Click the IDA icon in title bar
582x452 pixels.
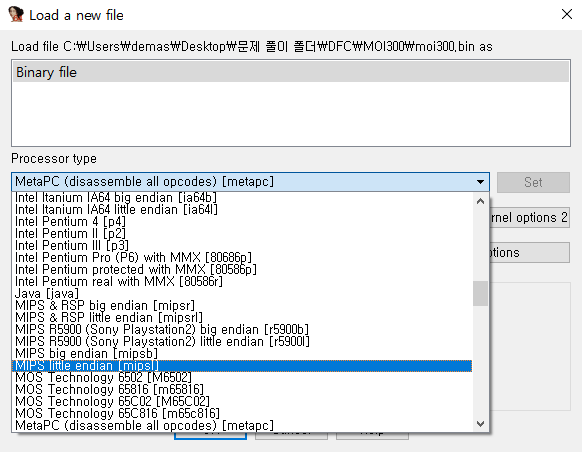16,14
